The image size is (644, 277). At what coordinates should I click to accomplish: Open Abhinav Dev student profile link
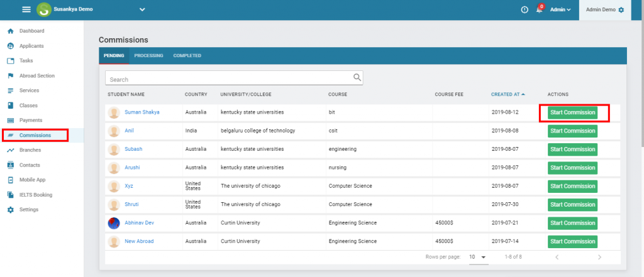click(x=140, y=223)
